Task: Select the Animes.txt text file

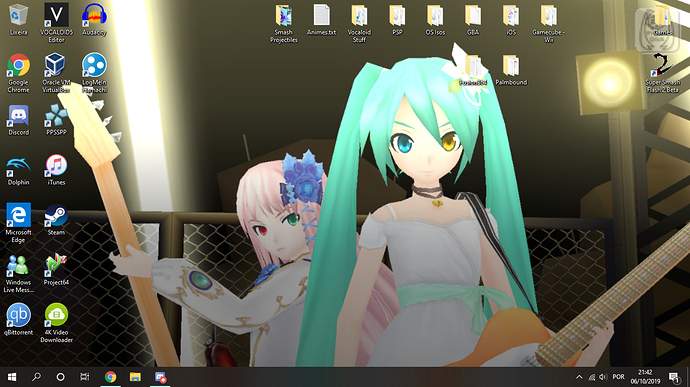Action: coord(321,19)
